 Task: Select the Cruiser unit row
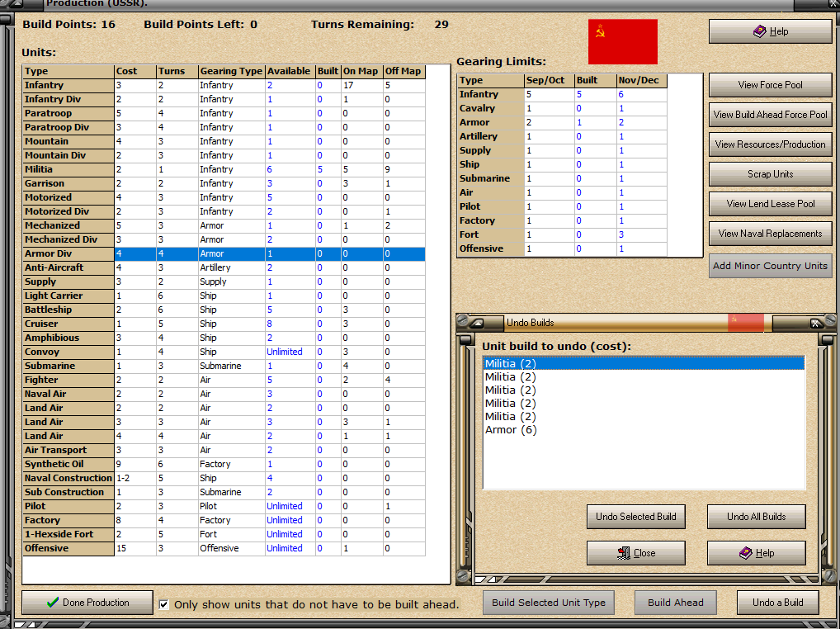[x=224, y=324]
